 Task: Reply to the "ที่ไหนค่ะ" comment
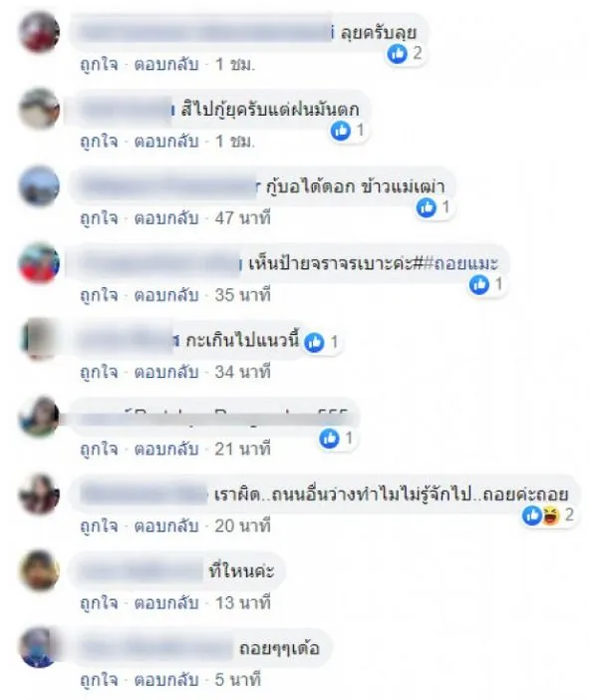pos(166,603)
